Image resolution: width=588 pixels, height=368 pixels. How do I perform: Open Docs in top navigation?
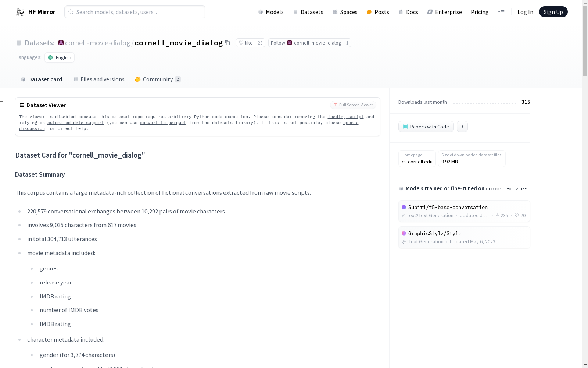tap(408, 12)
